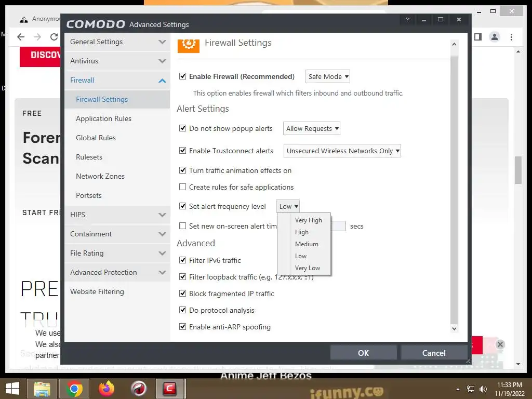Open Rulesets page

tap(117, 157)
